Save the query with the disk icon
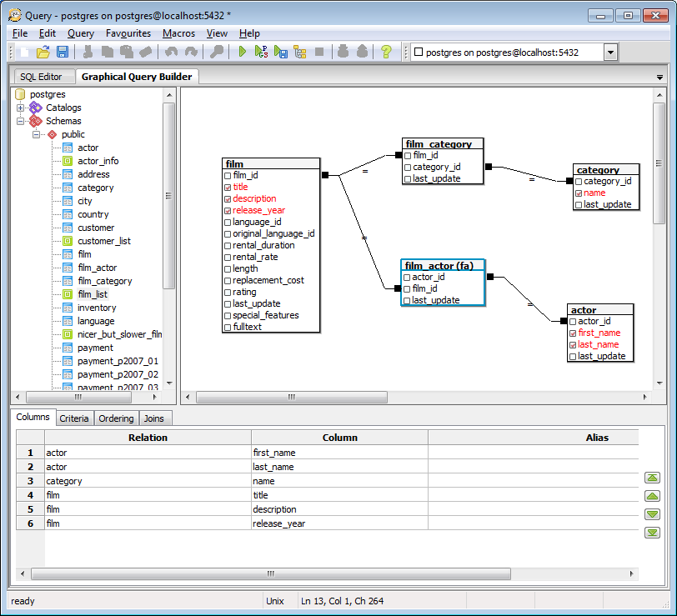Image resolution: width=677 pixels, height=616 pixels. tap(62, 51)
